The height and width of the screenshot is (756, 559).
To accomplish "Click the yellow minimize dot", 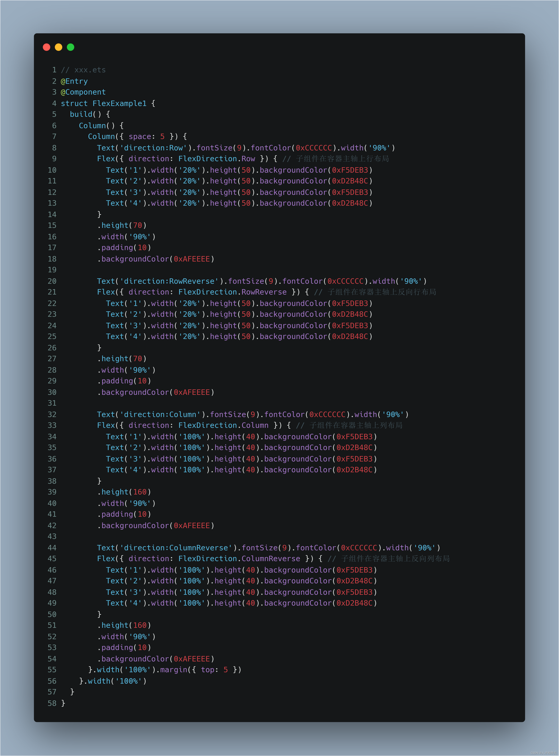I will [59, 47].
